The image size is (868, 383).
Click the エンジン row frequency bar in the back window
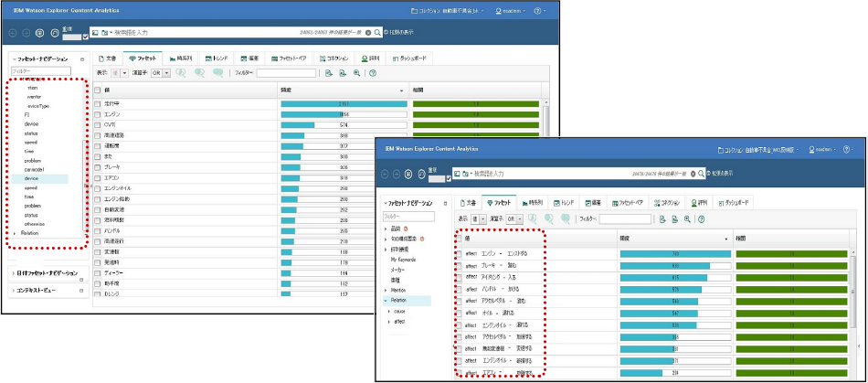(x=344, y=114)
